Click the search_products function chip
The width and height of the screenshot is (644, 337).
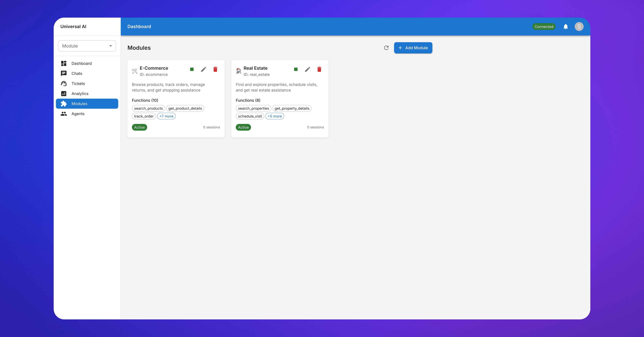148,108
